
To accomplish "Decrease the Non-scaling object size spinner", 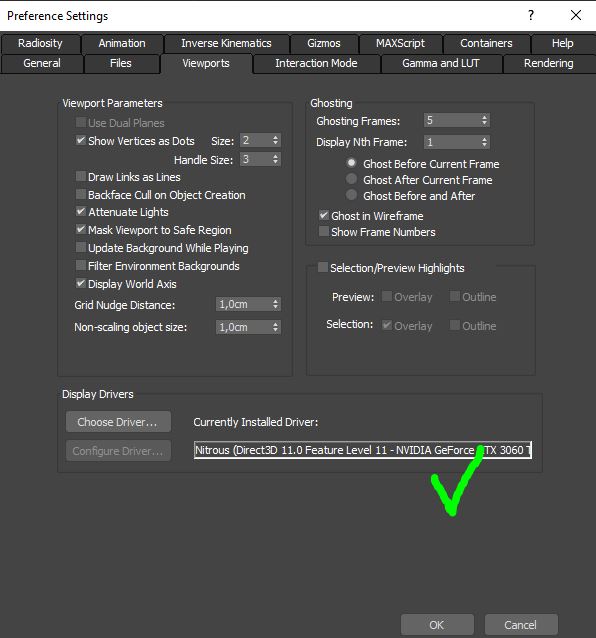I will [275, 330].
